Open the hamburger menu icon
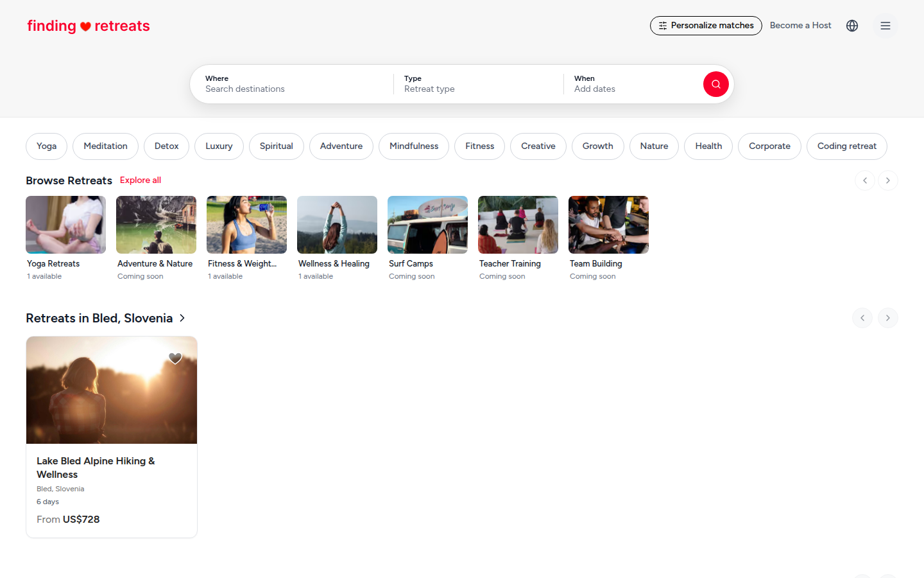This screenshot has height=578, width=924. coord(886,26)
